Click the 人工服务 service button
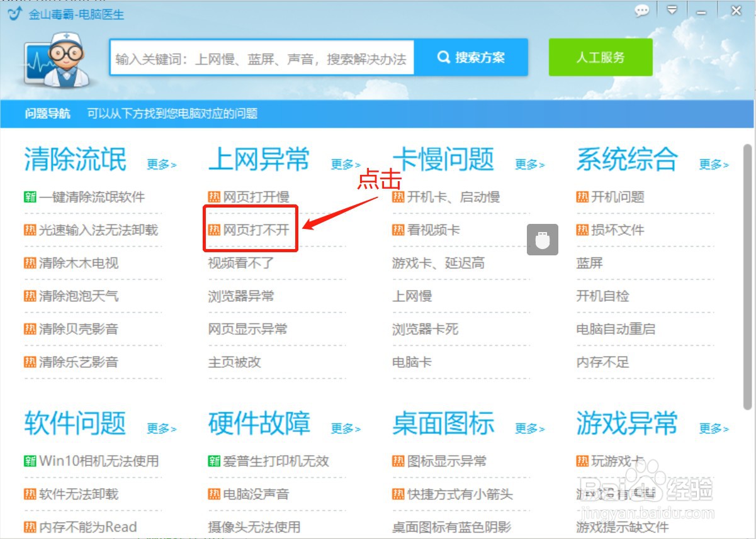This screenshot has width=756, height=539. (x=600, y=57)
